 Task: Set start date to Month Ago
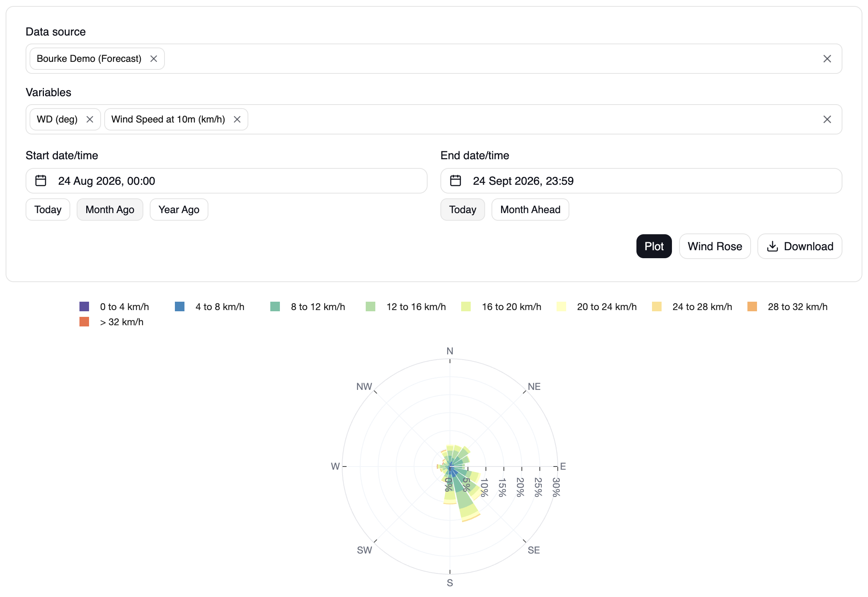pyautogui.click(x=110, y=210)
